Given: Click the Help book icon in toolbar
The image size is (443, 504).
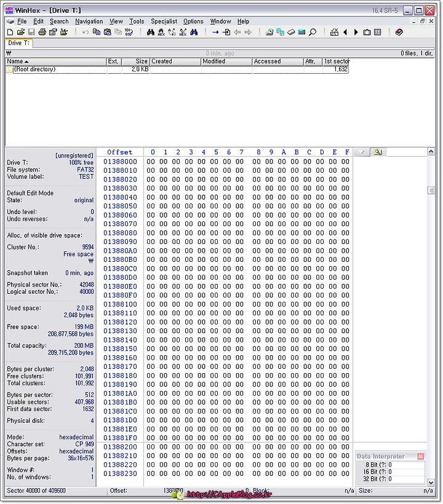Looking at the screenshot, I should pos(399,32).
